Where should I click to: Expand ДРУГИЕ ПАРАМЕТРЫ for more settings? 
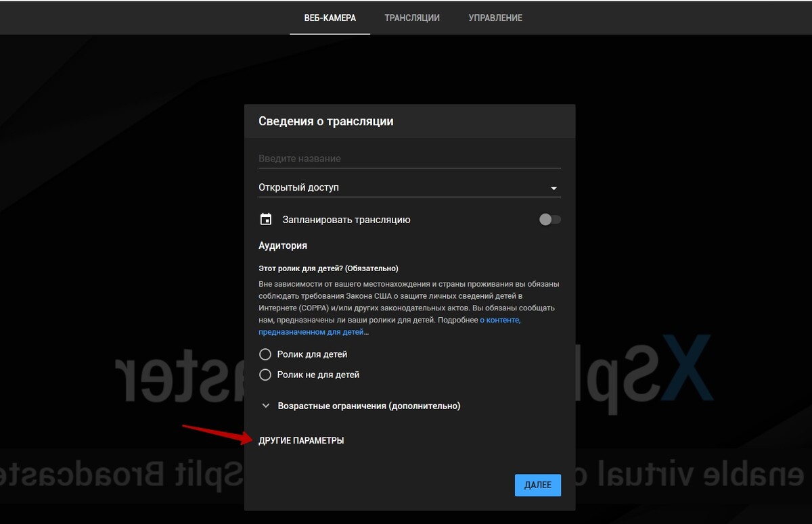coord(301,441)
